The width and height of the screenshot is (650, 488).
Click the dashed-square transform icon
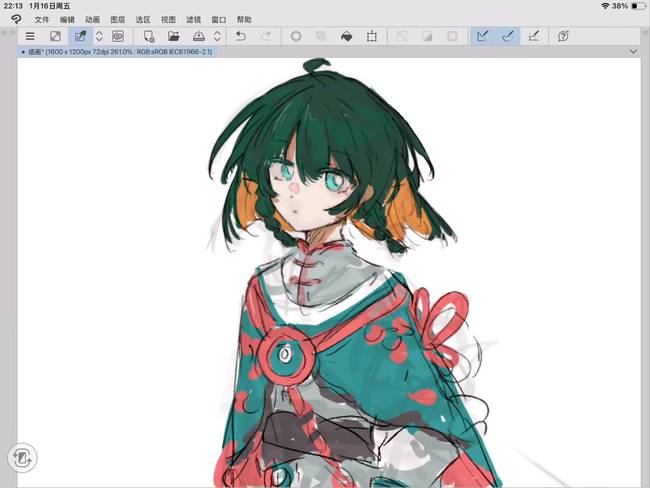coord(372,36)
